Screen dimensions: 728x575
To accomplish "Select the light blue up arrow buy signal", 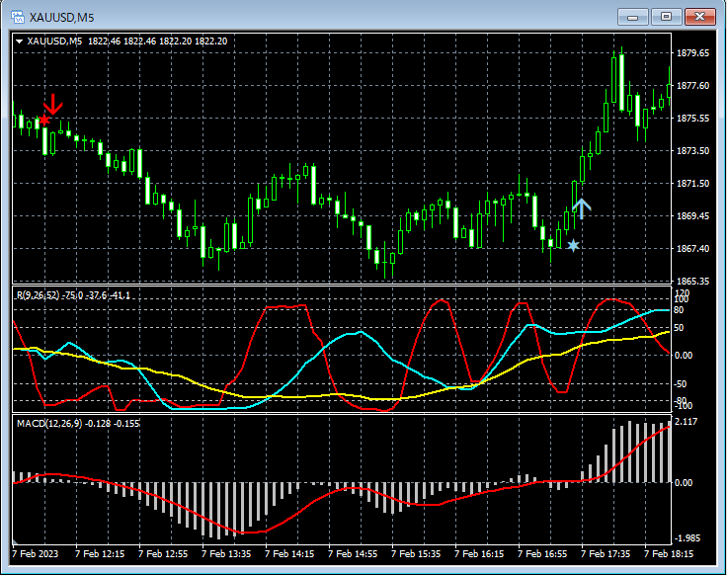I will point(582,207).
